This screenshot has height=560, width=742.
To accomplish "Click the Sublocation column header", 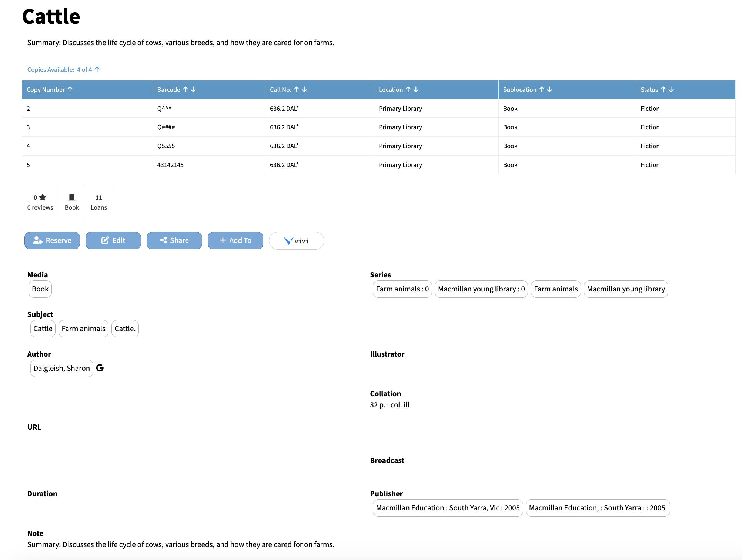I will point(519,89).
